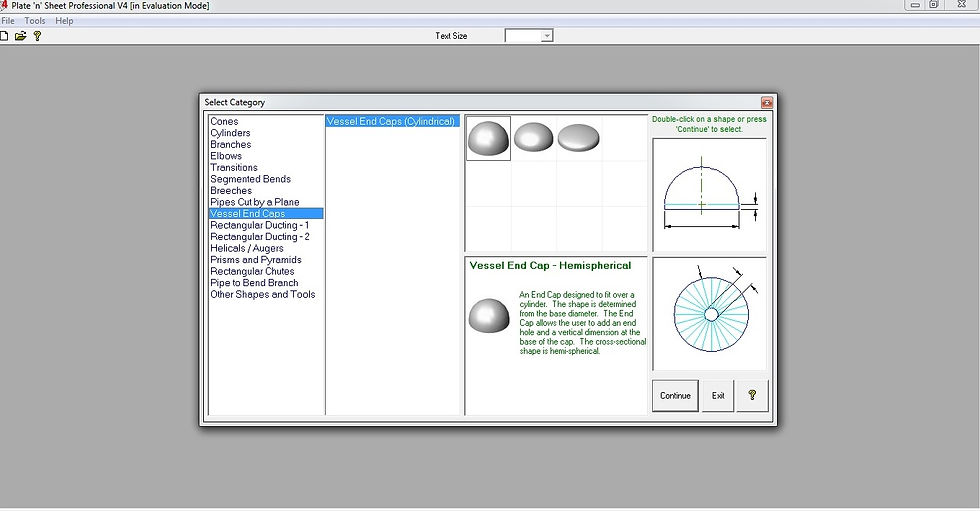Image resolution: width=980 pixels, height=511 pixels.
Task: Click the help icon in the main toolbar
Action: point(37,36)
